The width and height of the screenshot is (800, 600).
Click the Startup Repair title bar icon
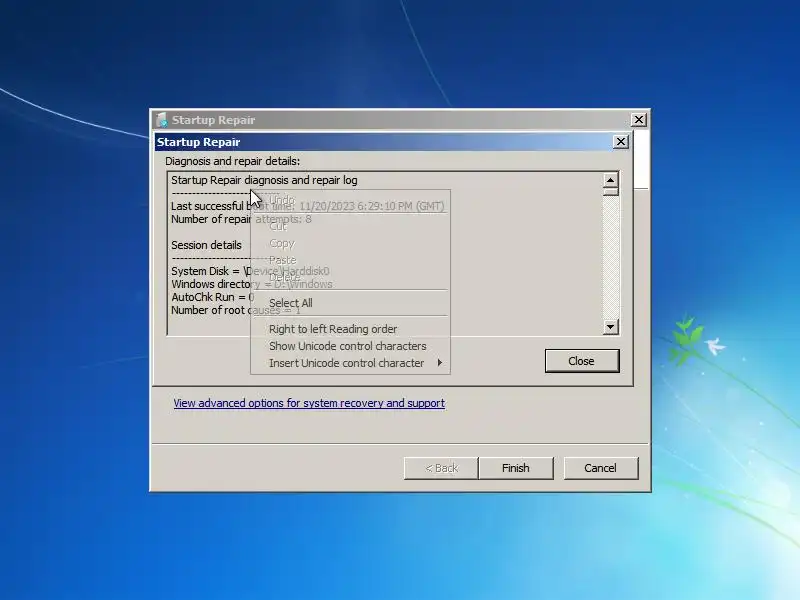point(162,120)
